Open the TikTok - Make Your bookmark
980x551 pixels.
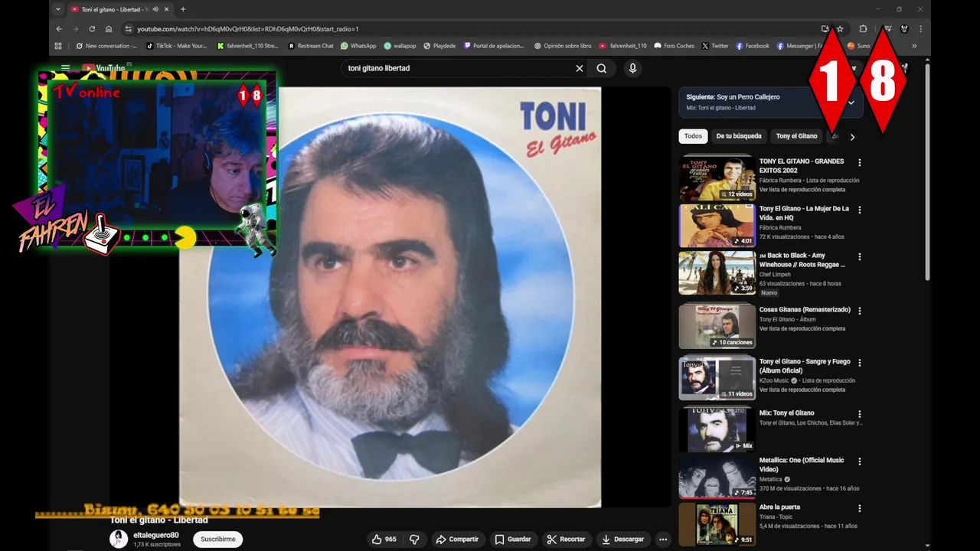click(x=175, y=46)
